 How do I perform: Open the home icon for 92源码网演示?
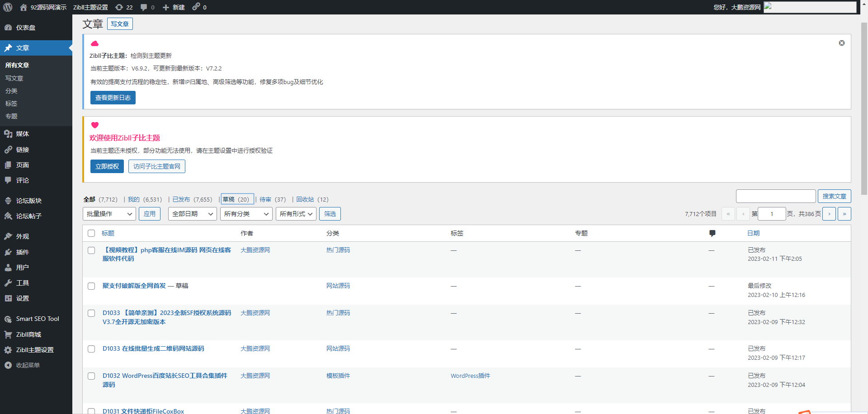point(24,7)
